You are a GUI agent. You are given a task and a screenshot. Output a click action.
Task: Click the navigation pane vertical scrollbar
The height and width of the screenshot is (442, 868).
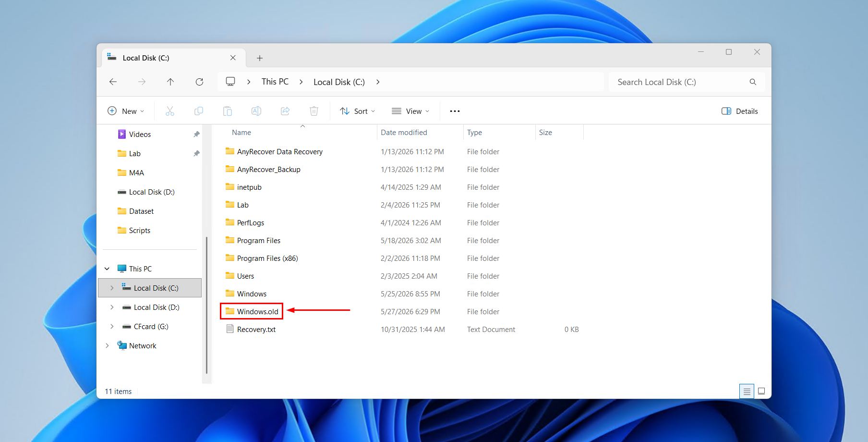click(x=206, y=305)
